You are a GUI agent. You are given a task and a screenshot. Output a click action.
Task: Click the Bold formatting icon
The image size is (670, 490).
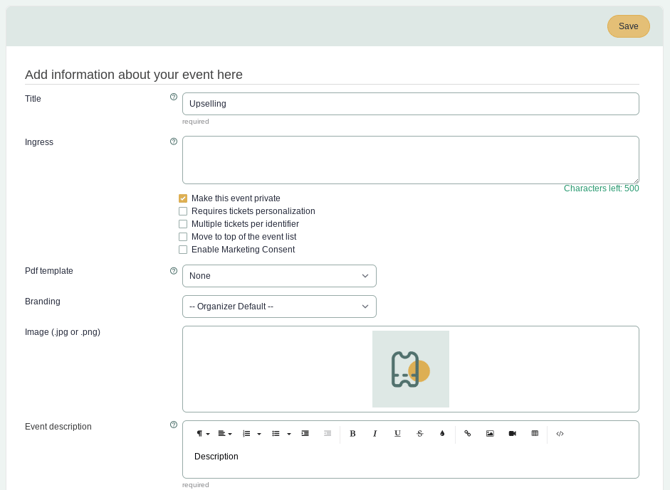[x=352, y=433]
